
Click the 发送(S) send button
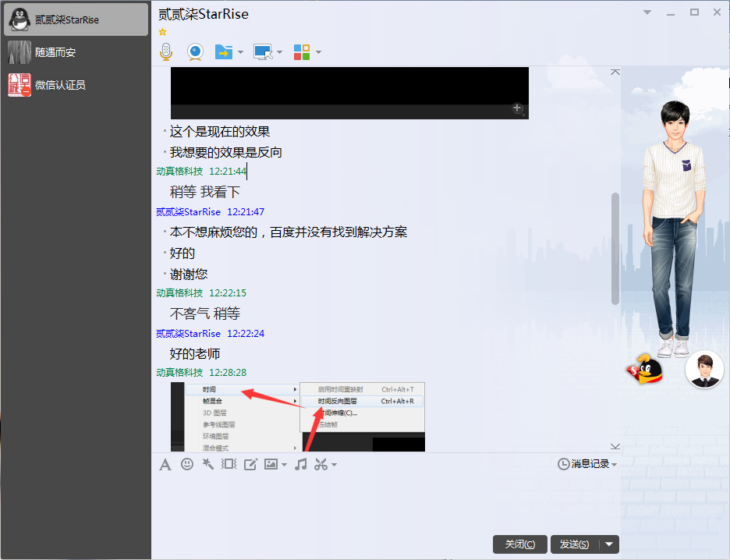click(x=575, y=544)
